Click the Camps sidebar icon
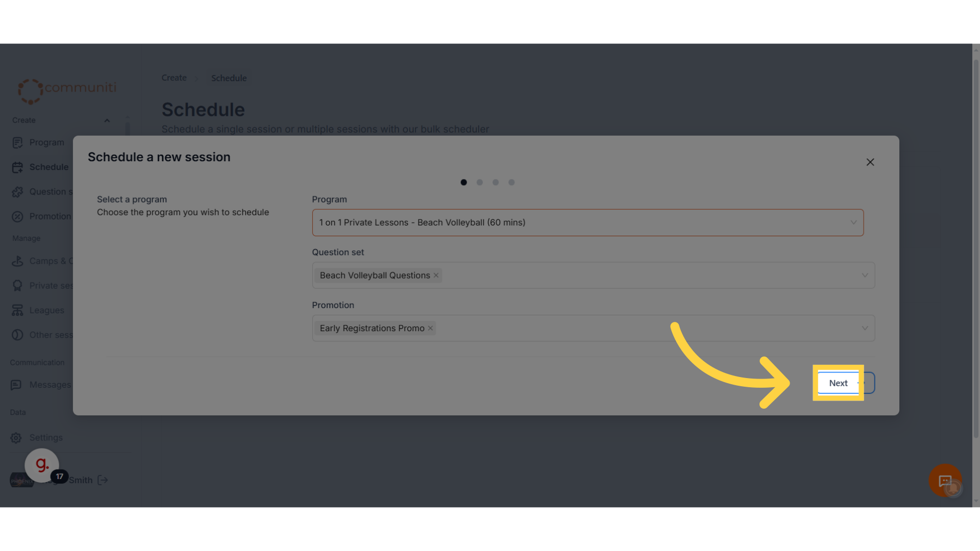980x551 pixels. click(x=17, y=261)
